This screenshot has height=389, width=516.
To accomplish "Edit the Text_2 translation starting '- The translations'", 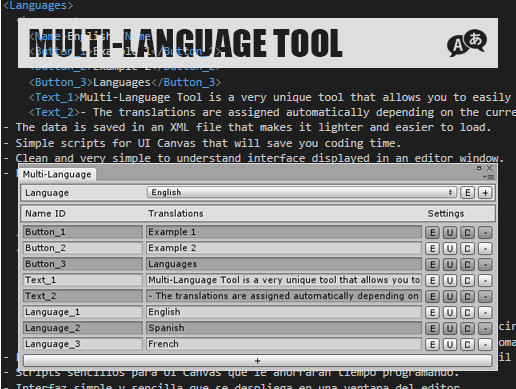I will 284,296.
